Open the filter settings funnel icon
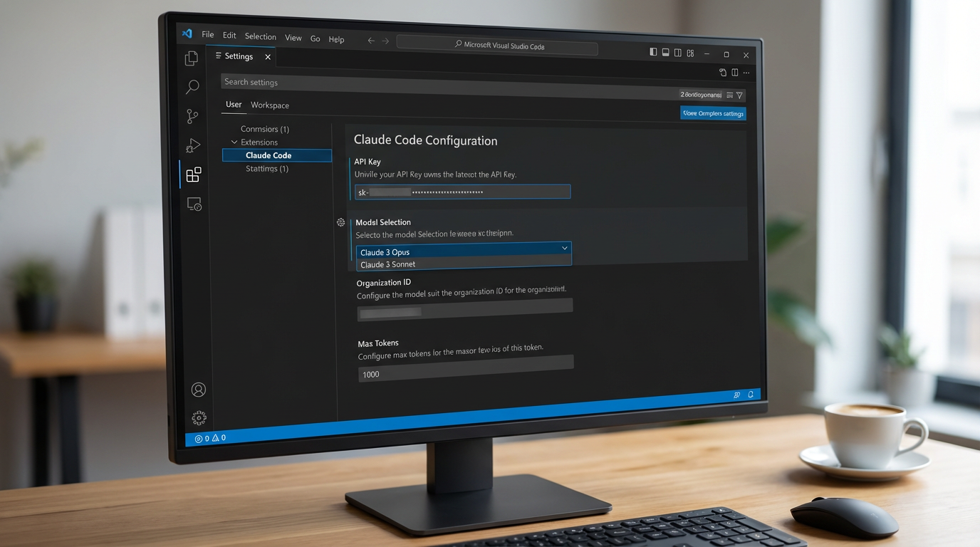 739,95
